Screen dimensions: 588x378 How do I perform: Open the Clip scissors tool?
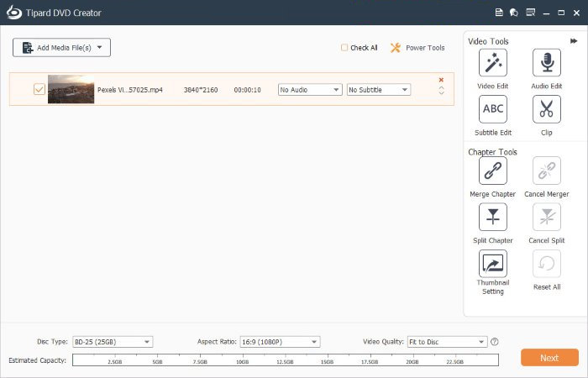point(546,109)
